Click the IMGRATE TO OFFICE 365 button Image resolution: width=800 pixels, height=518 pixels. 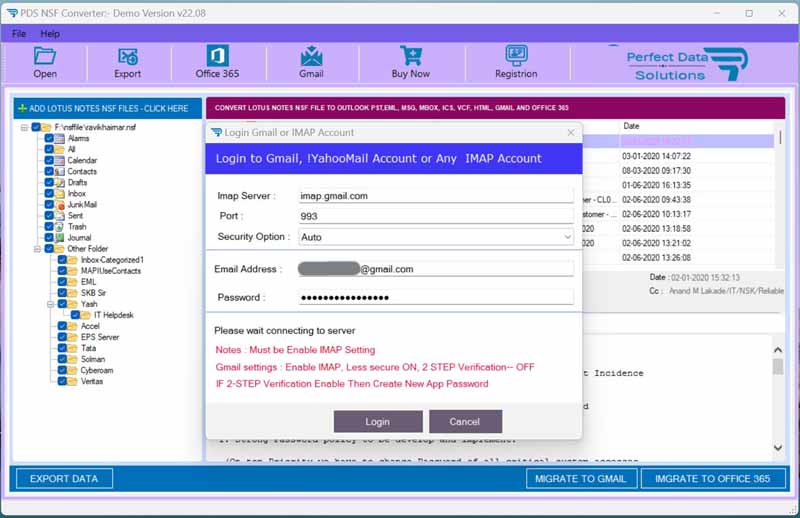click(x=713, y=479)
